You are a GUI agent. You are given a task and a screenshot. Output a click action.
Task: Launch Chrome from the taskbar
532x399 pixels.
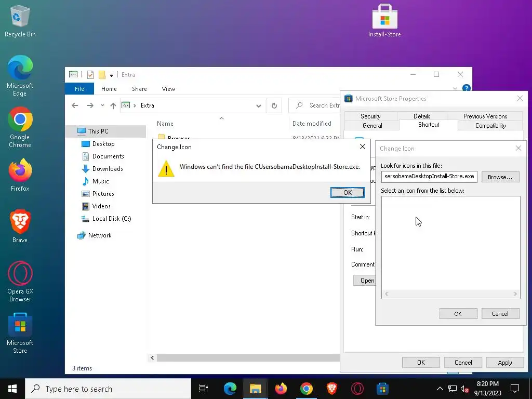pos(307,389)
